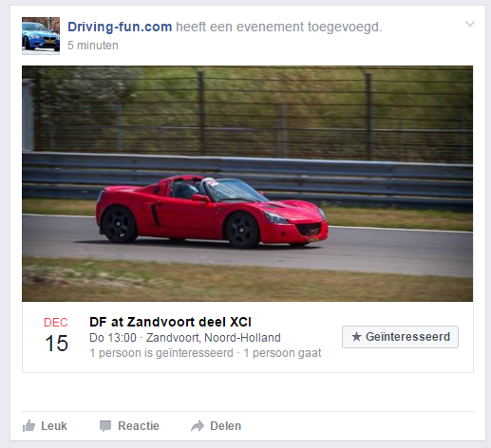Click the DEC 15 event date
The height and width of the screenshot is (448, 491).
56,335
